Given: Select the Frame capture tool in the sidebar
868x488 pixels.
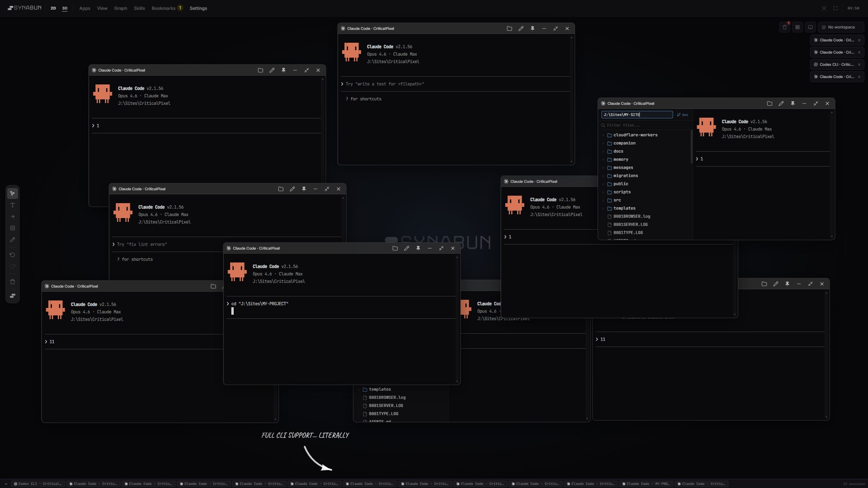Looking at the screenshot, I should coord(13,228).
